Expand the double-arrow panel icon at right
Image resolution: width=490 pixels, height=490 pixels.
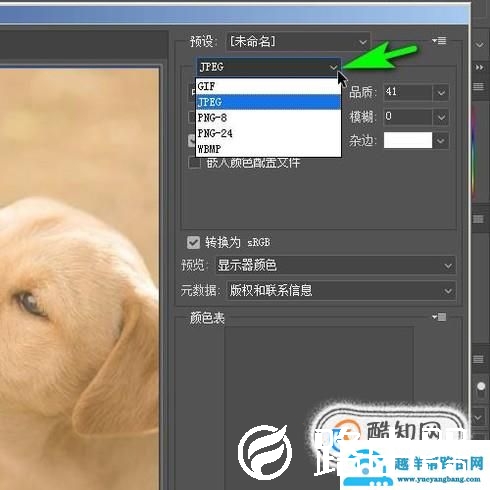point(480,68)
